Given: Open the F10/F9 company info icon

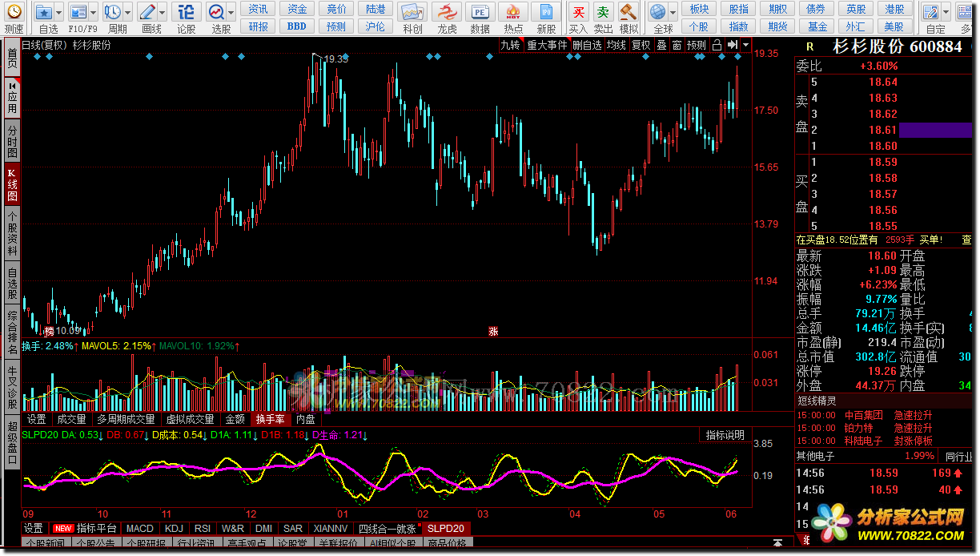Looking at the screenshot, I should tap(78, 12).
